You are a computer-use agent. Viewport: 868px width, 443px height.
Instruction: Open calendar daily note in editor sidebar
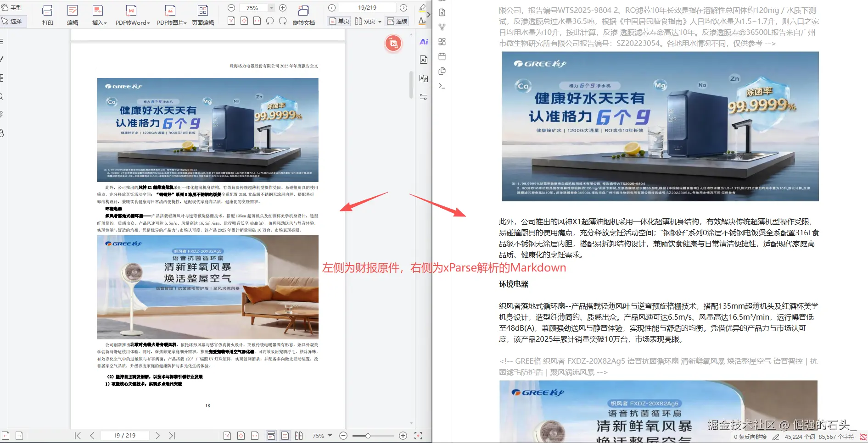click(x=442, y=56)
